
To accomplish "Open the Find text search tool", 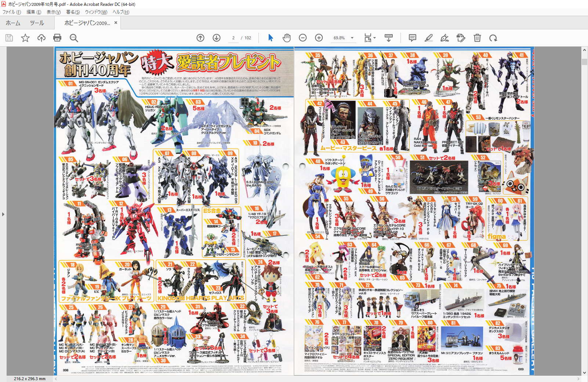I will tap(74, 38).
